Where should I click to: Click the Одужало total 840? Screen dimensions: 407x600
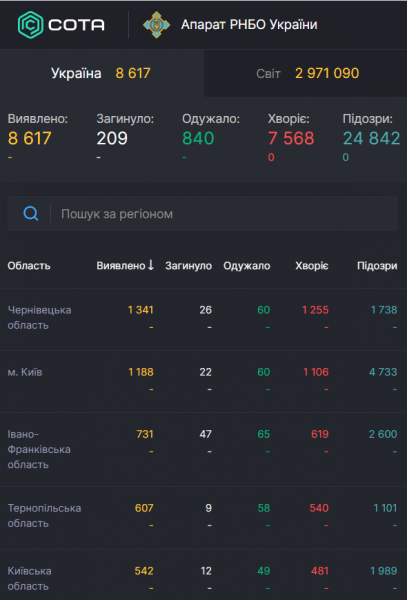198,138
